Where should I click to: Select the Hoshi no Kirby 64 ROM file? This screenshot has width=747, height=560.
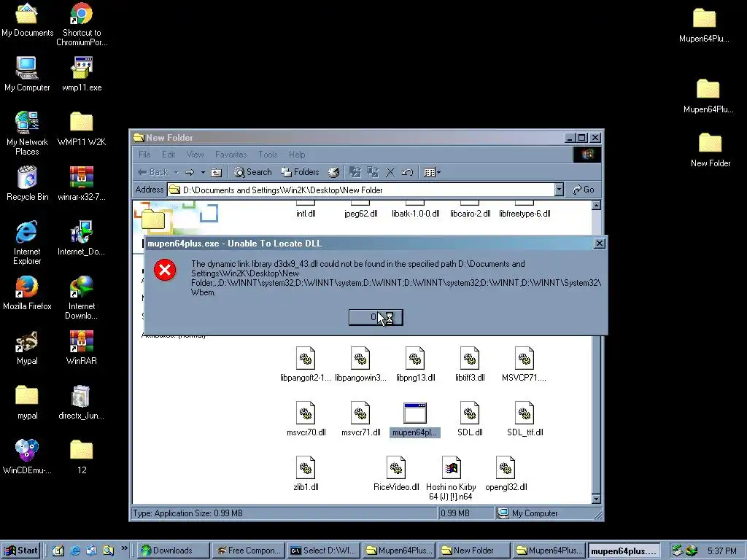451,478
